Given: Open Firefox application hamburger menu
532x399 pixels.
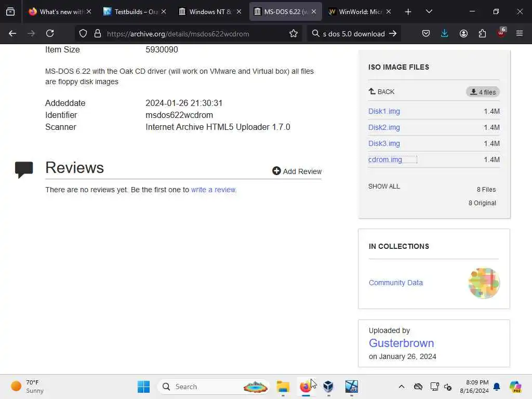Looking at the screenshot, I should [520, 34].
